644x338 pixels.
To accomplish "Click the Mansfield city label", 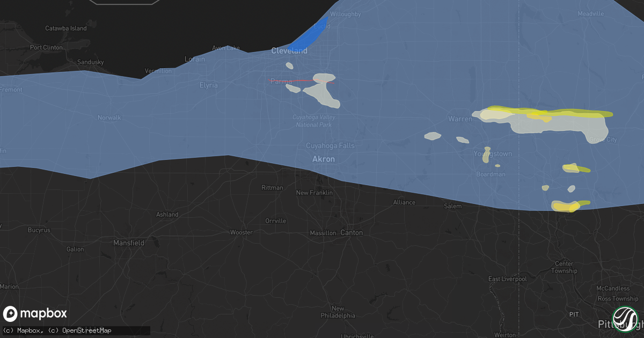I will point(129,243).
